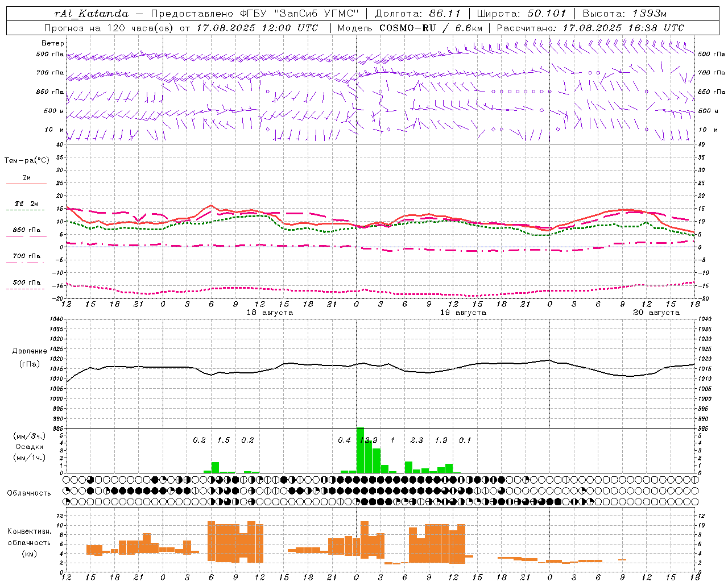Click the station name rAl_Katanda
This screenshot has width=728, height=582.
[92, 14]
